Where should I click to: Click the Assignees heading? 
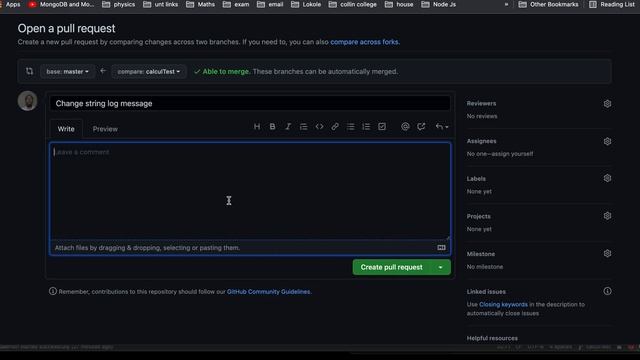(x=481, y=141)
